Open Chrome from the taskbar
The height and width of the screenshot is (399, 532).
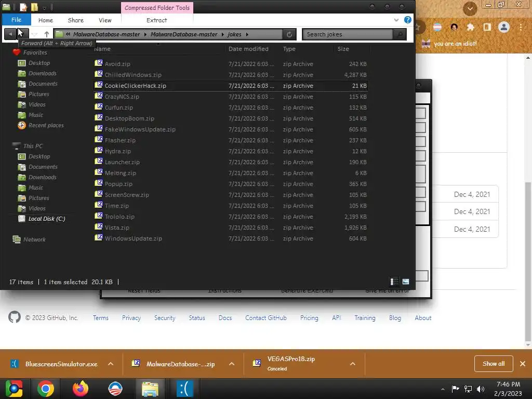click(46, 389)
